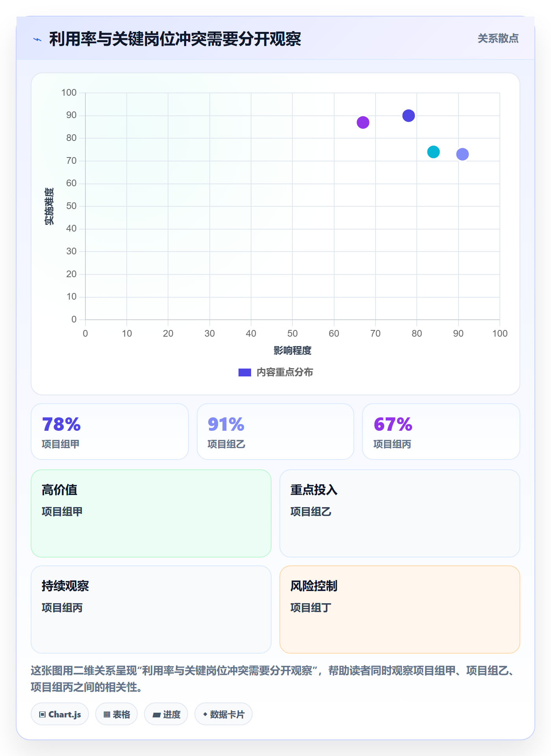Image resolution: width=551 pixels, height=756 pixels.
Task: Select the dark indigo scatter point
Action: (x=409, y=116)
